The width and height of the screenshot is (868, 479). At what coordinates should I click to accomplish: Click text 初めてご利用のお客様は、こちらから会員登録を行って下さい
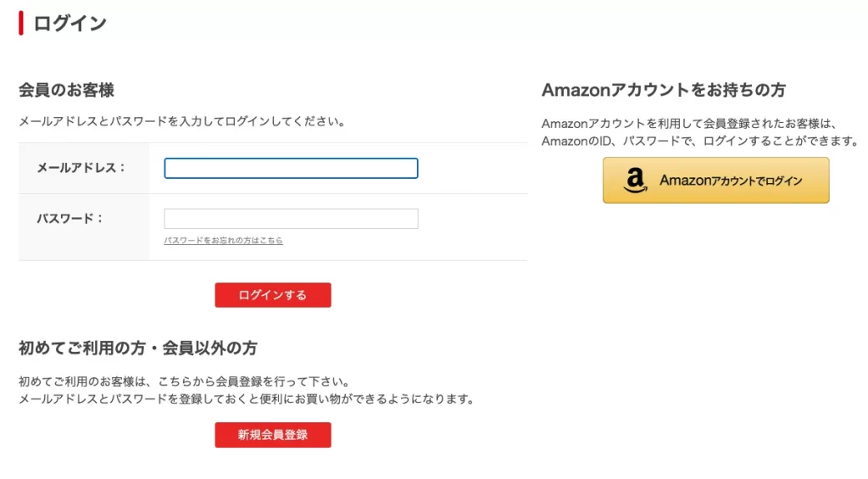click(x=181, y=382)
